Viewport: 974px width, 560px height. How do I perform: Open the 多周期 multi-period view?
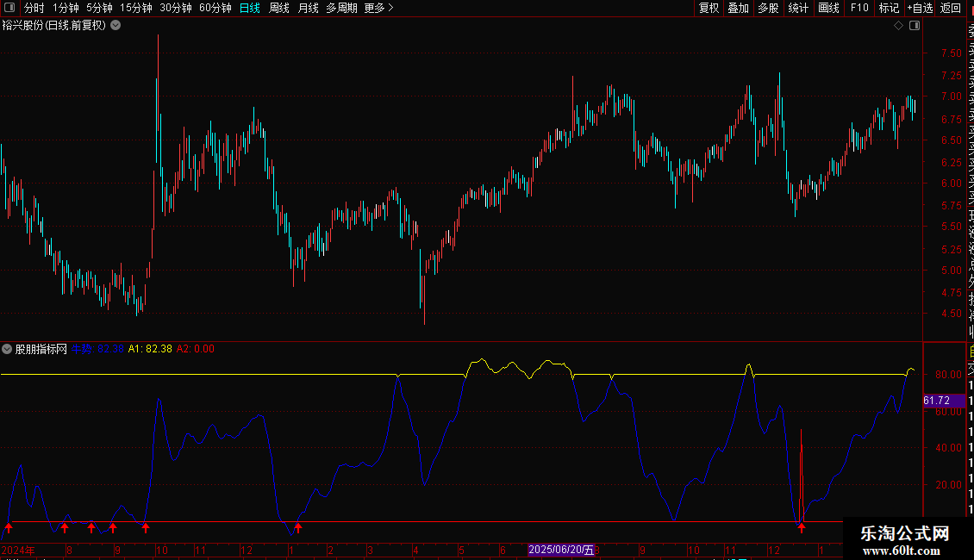(x=341, y=8)
